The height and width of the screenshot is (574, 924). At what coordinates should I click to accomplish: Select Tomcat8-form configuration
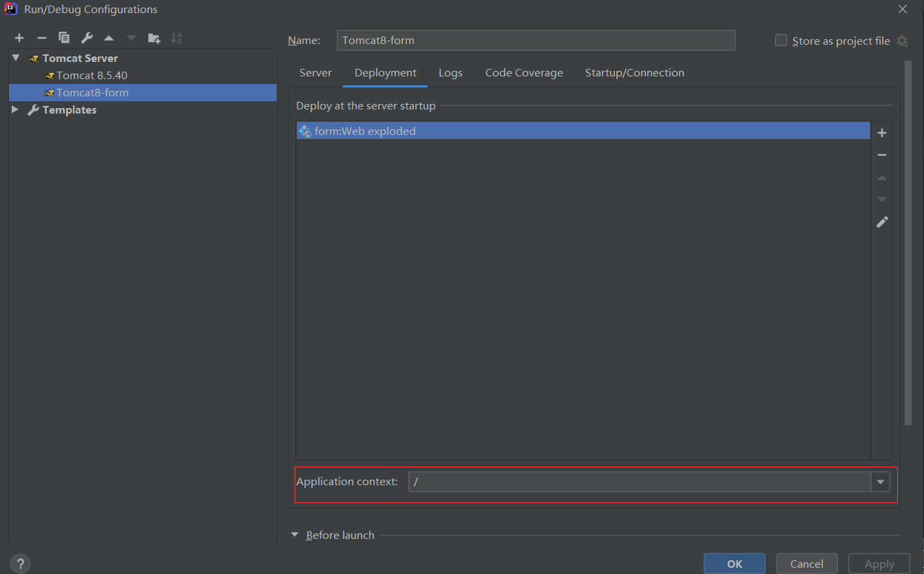click(143, 93)
